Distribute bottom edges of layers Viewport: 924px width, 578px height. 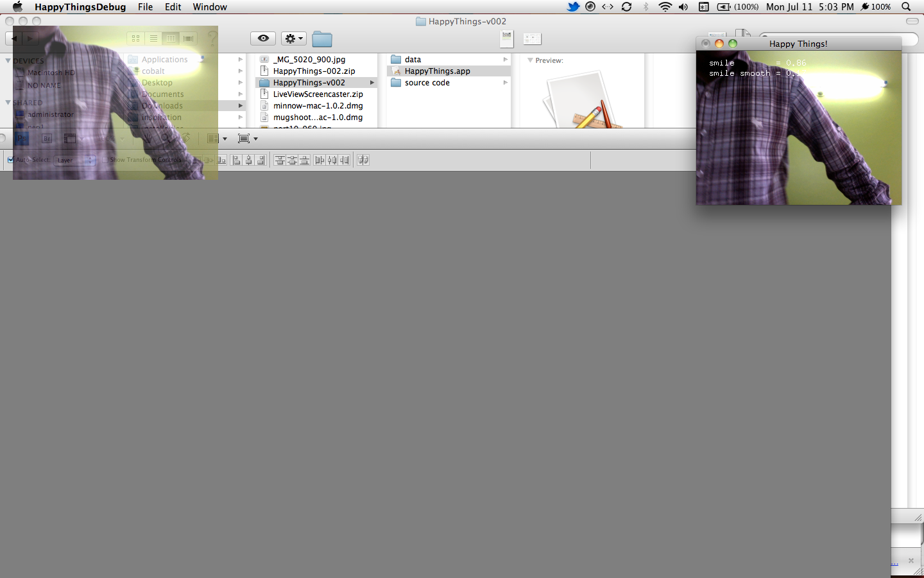tap(304, 160)
